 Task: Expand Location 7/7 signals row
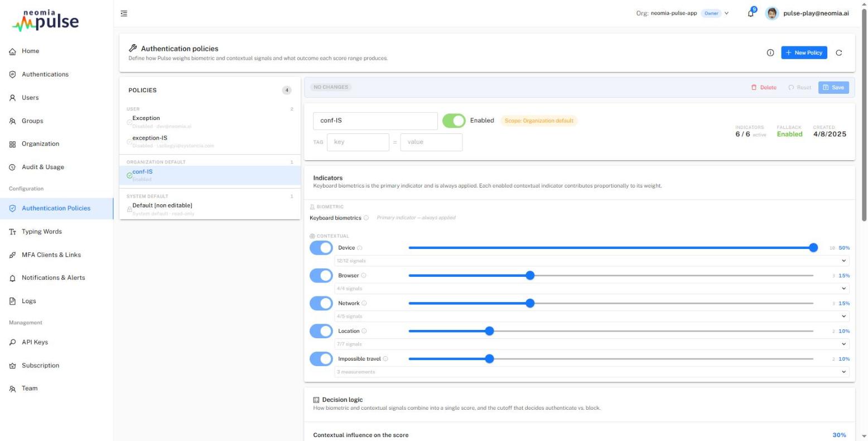pyautogui.click(x=592, y=344)
